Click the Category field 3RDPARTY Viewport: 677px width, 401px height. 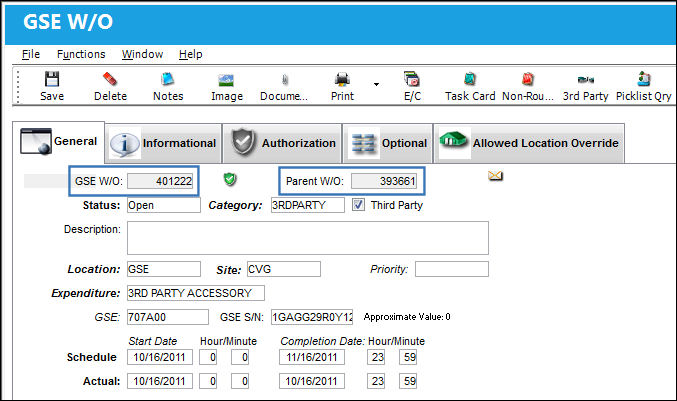click(308, 205)
